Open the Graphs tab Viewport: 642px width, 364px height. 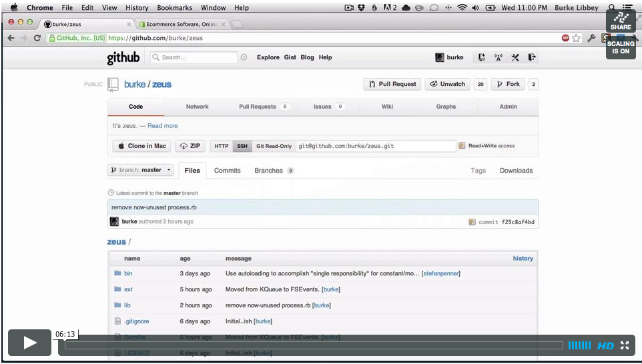pyautogui.click(x=446, y=107)
